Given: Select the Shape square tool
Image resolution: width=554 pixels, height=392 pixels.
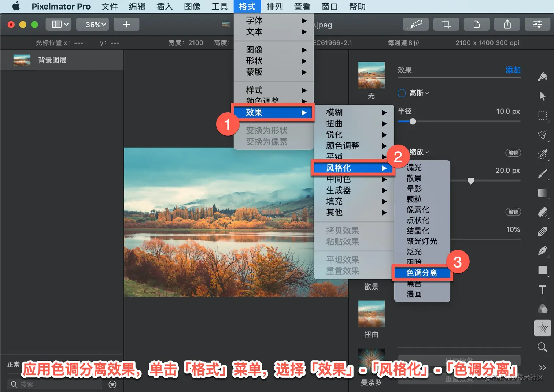Looking at the screenshot, I should click(543, 270).
